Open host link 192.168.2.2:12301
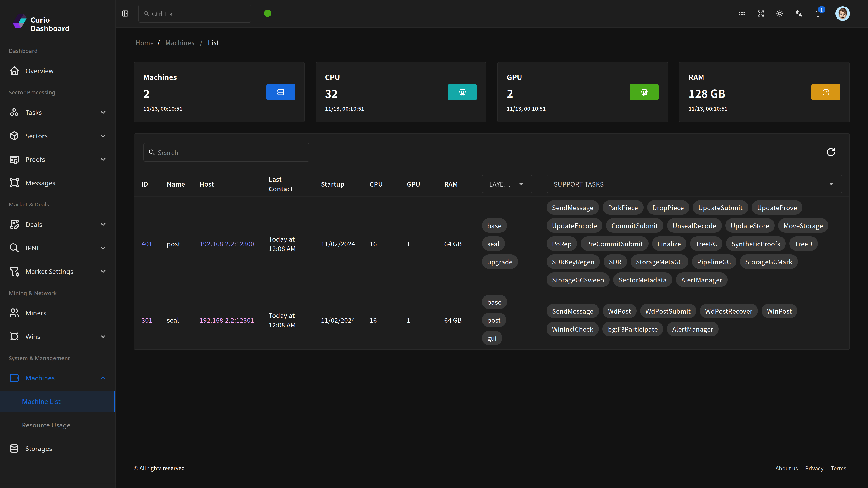 226,320
